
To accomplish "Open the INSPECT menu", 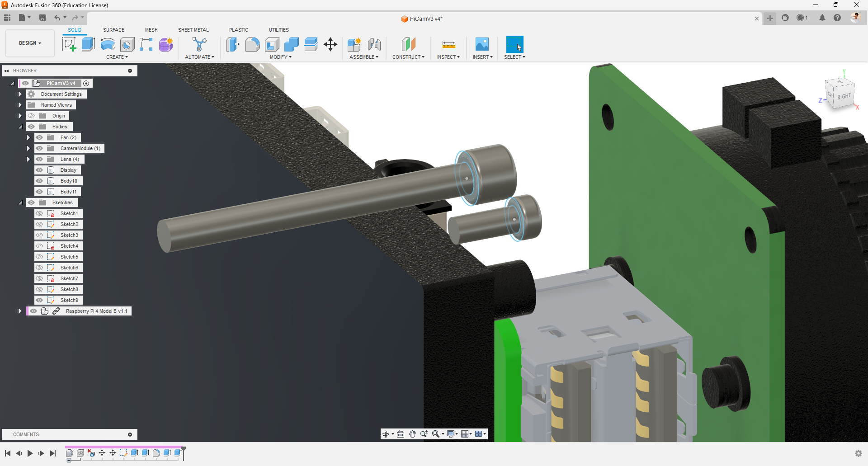I will point(448,57).
